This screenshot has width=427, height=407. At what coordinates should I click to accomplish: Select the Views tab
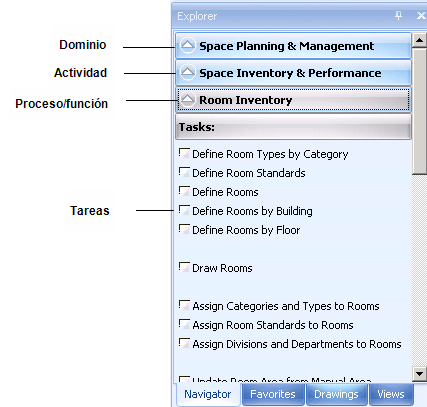coord(391,394)
